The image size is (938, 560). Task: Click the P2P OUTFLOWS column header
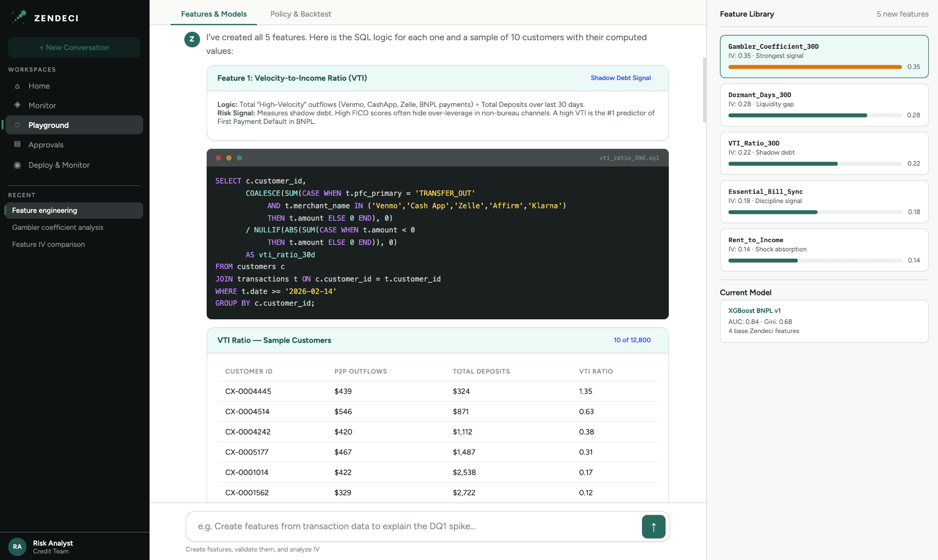[x=361, y=372]
